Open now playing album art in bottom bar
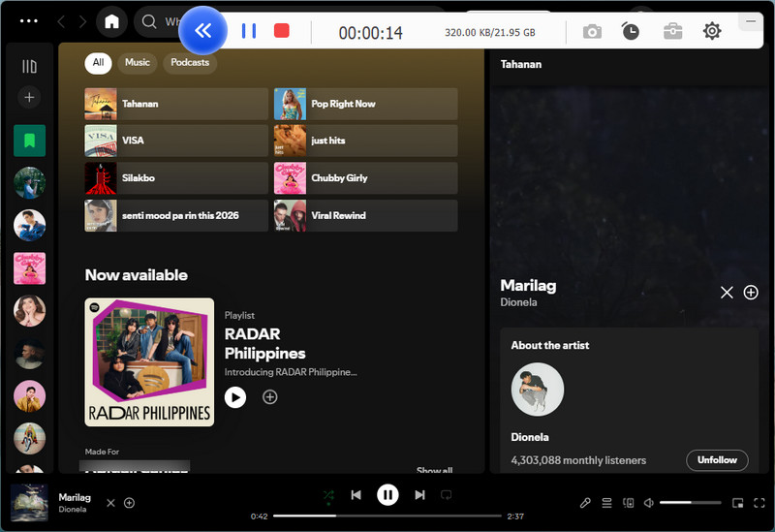 click(x=30, y=503)
